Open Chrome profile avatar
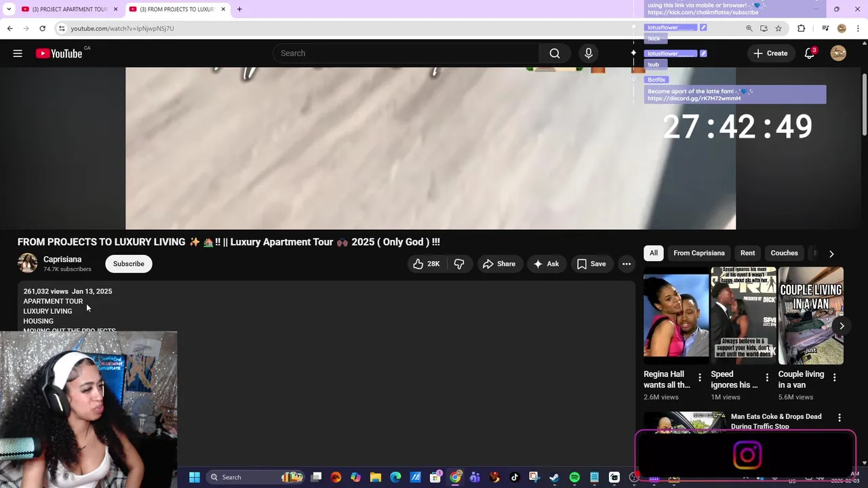Image resolution: width=868 pixels, height=488 pixels. [842, 28]
